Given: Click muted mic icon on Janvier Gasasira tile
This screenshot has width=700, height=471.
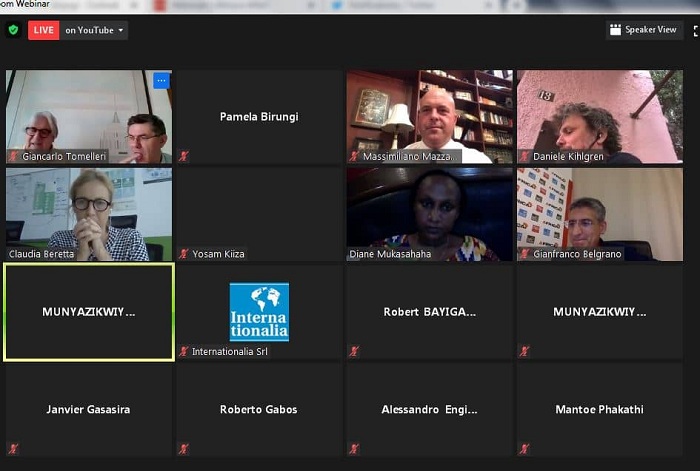Looking at the screenshot, I should click(x=13, y=448).
